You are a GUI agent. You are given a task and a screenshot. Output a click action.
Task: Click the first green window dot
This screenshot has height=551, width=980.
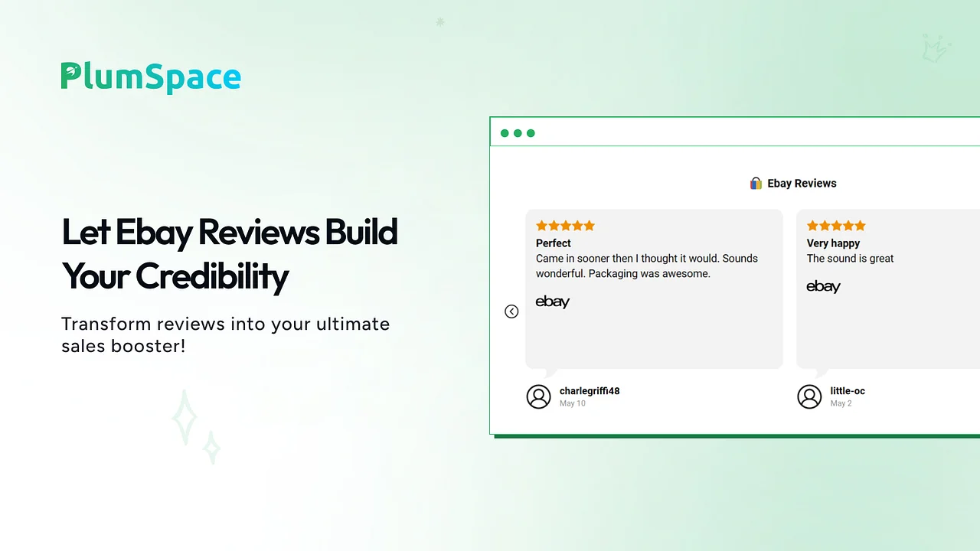click(x=505, y=133)
